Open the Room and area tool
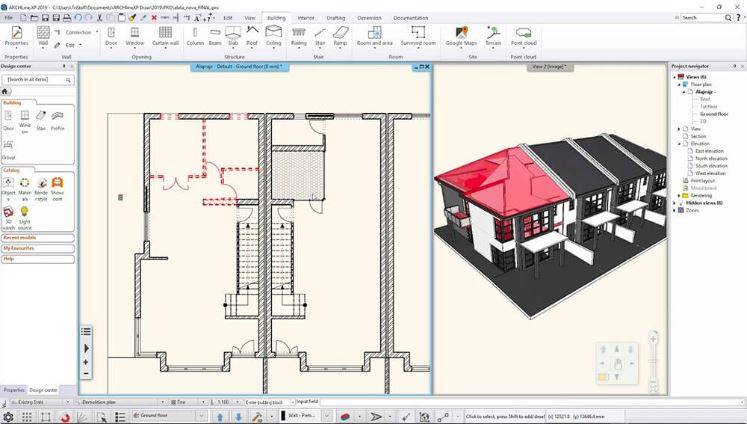Viewport: 747px width, 424px height. pyautogui.click(x=375, y=36)
